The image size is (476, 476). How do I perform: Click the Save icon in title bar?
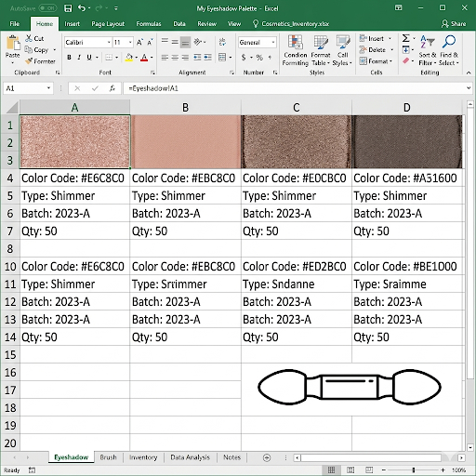[x=68, y=8]
